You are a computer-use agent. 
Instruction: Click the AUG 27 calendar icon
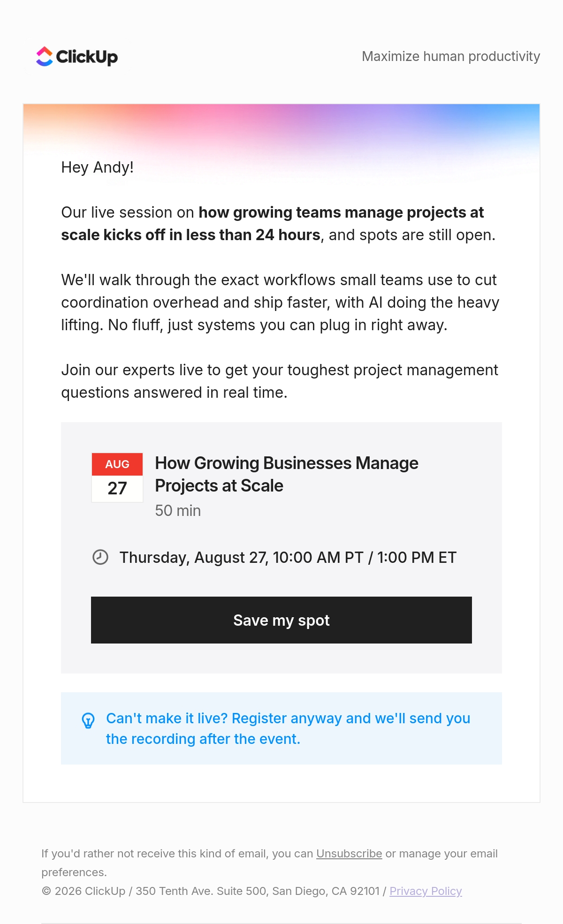(117, 477)
